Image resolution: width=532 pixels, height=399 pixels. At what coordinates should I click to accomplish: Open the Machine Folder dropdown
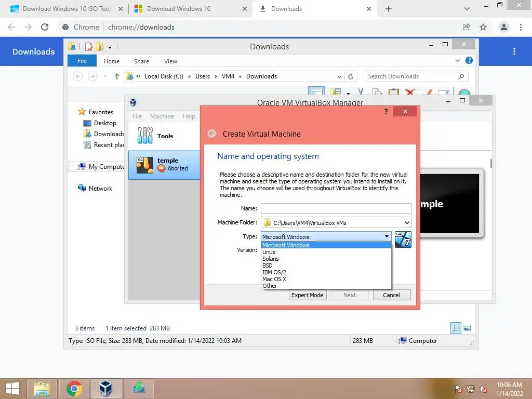pos(407,222)
